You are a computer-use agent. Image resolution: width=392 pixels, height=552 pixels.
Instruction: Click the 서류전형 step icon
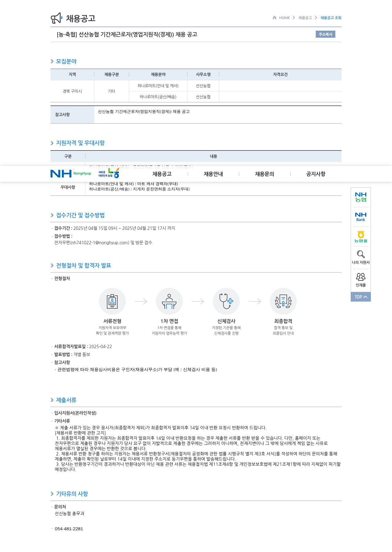[112, 301]
